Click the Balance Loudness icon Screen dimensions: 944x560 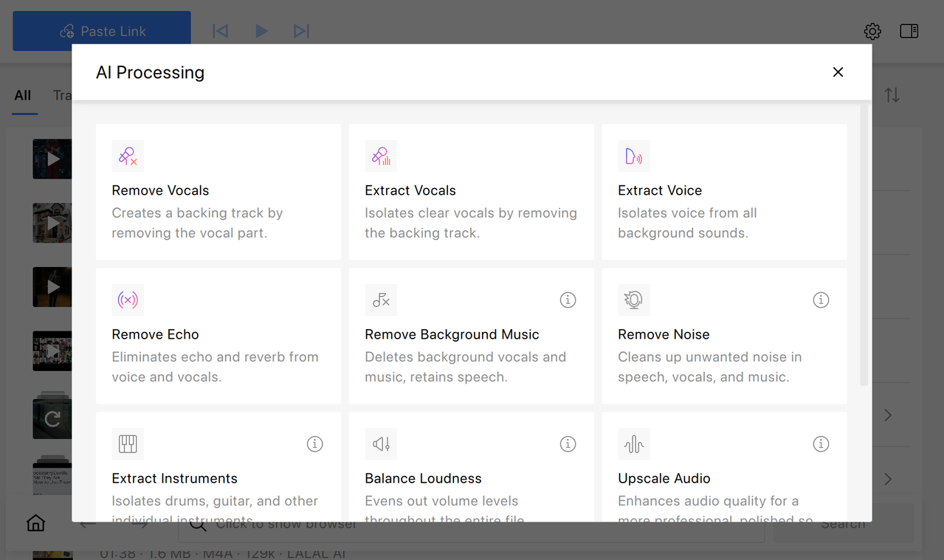(x=381, y=444)
